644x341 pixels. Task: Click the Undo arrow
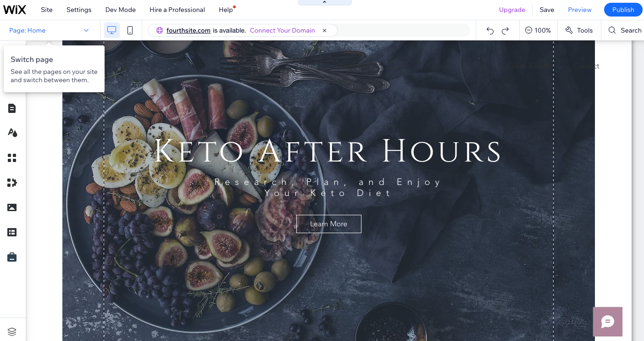[490, 30]
